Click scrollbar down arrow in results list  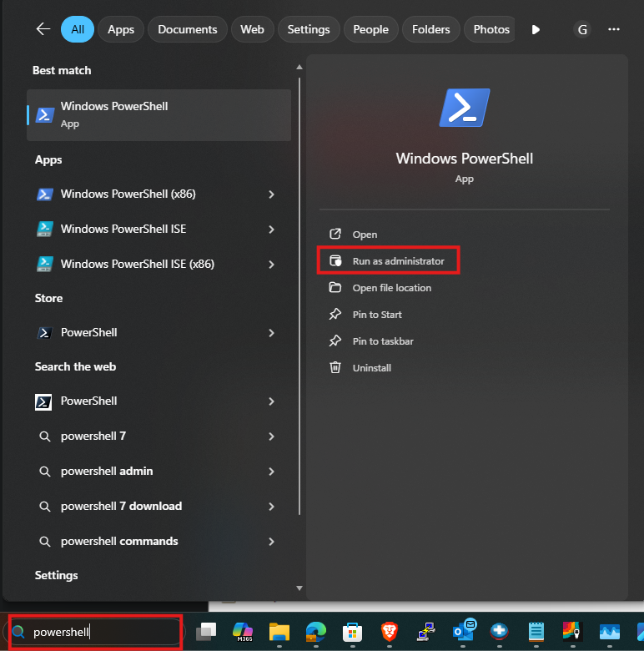[x=299, y=588]
